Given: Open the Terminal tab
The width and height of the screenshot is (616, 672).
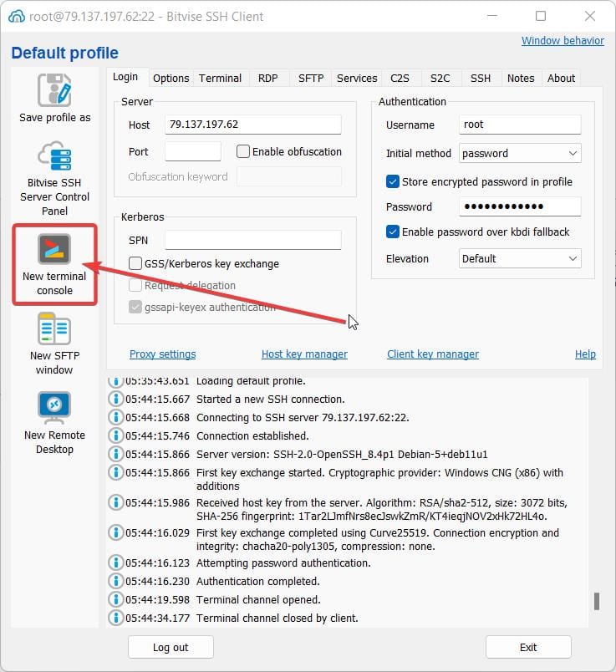Looking at the screenshot, I should (x=220, y=78).
